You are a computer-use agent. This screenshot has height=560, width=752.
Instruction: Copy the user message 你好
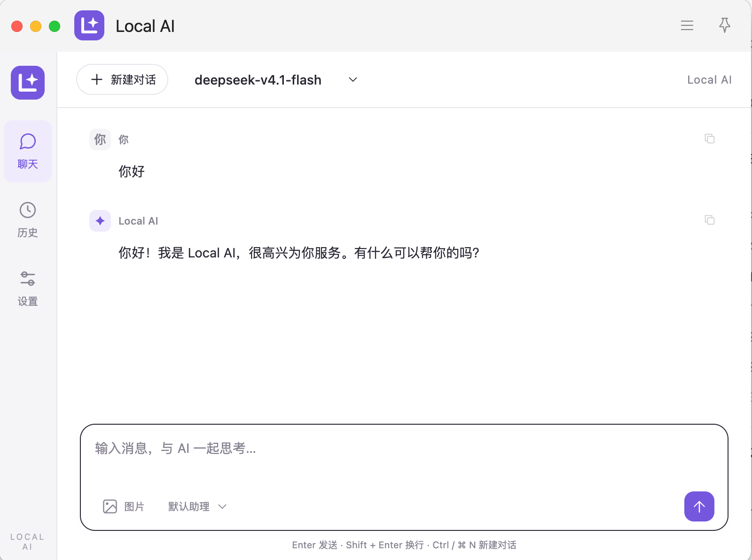[710, 139]
